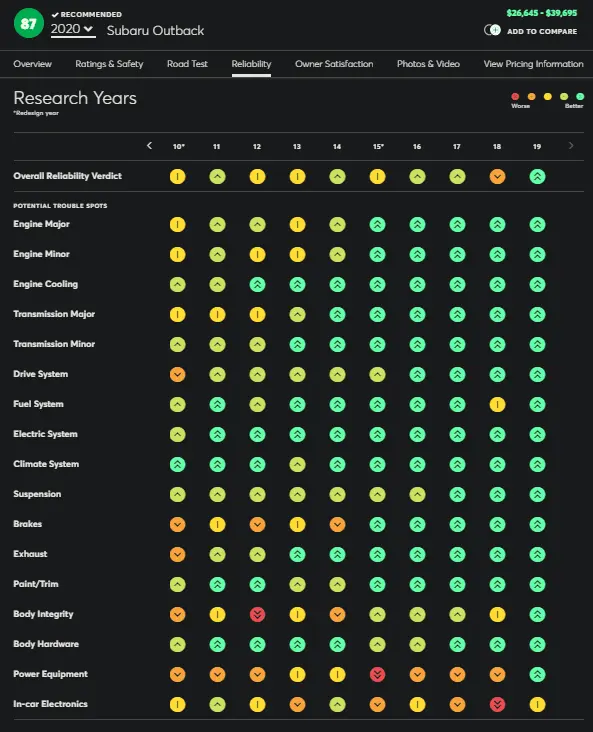Select Body Integrity rating for year 18

[497, 614]
